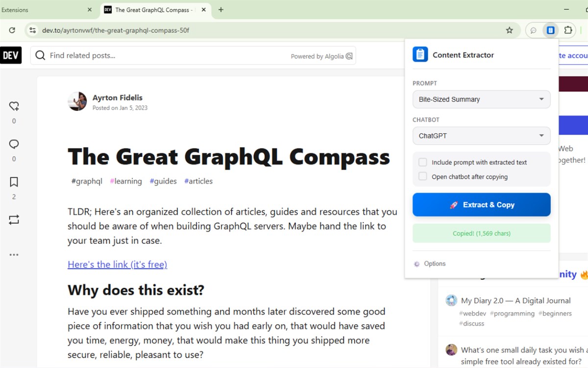Screen dimensions: 588x368
Task: Save post with the bookmark icon
Action: click(x=14, y=182)
